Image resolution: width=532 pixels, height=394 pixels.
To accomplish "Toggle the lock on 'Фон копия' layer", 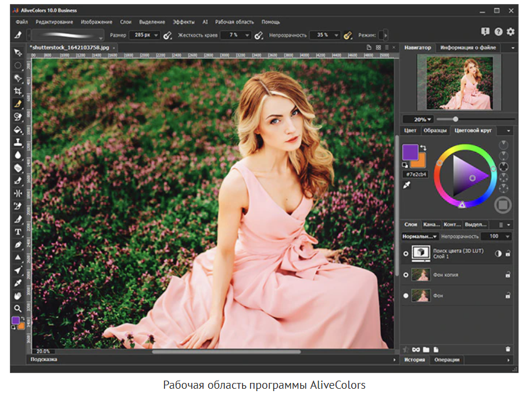I will [508, 275].
